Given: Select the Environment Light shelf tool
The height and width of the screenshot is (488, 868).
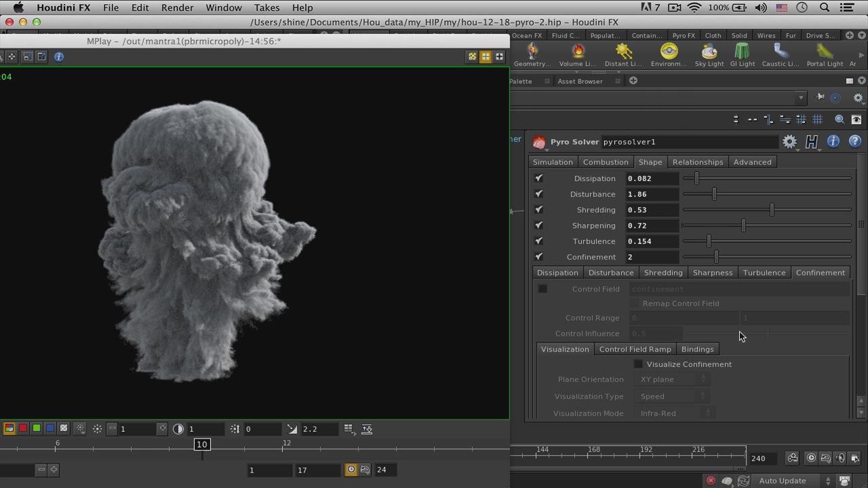Looking at the screenshot, I should pyautogui.click(x=669, y=55).
